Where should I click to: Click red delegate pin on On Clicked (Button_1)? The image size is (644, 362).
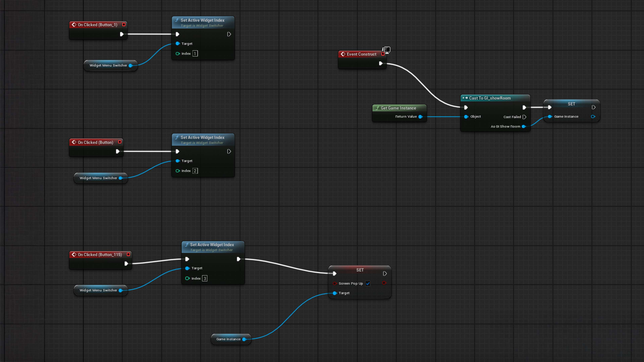click(x=124, y=24)
